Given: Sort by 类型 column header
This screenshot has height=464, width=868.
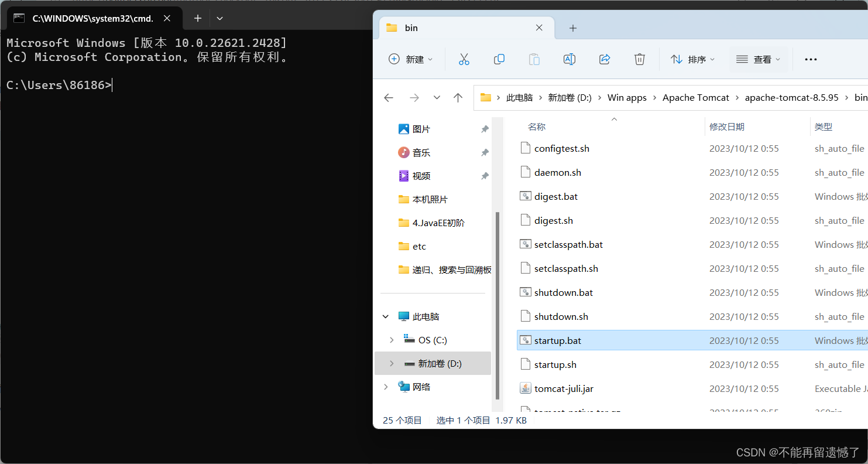Looking at the screenshot, I should (x=824, y=127).
